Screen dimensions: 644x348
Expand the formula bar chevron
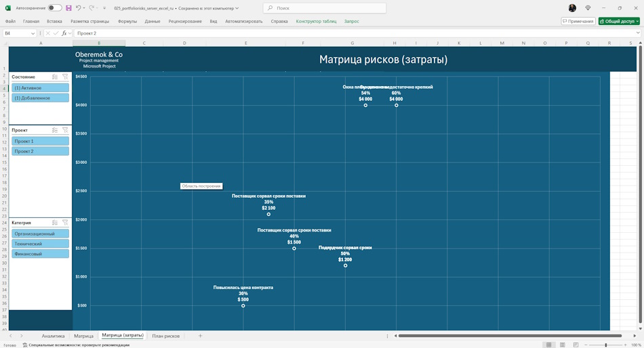click(x=638, y=33)
